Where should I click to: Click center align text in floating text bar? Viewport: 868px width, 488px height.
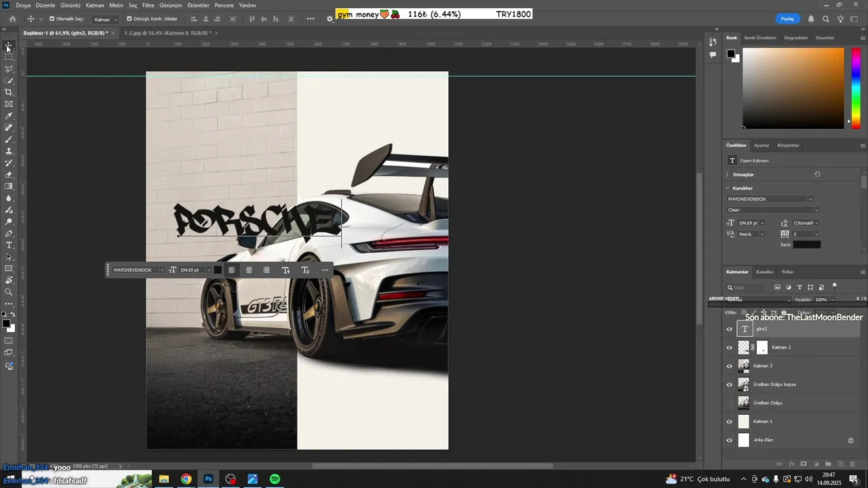249,270
